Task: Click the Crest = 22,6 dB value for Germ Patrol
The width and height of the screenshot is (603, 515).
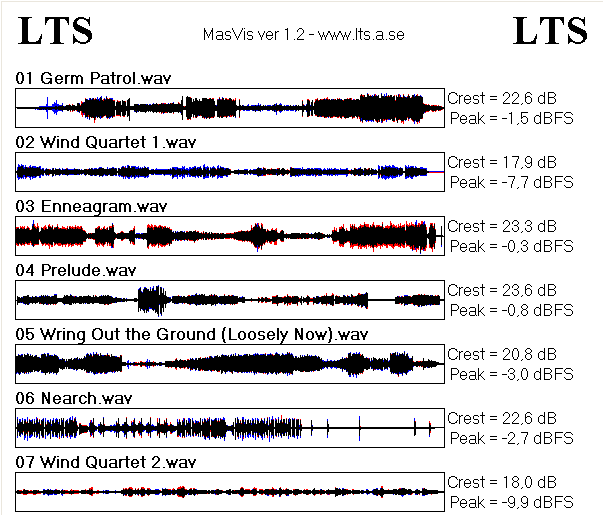Action: point(502,98)
